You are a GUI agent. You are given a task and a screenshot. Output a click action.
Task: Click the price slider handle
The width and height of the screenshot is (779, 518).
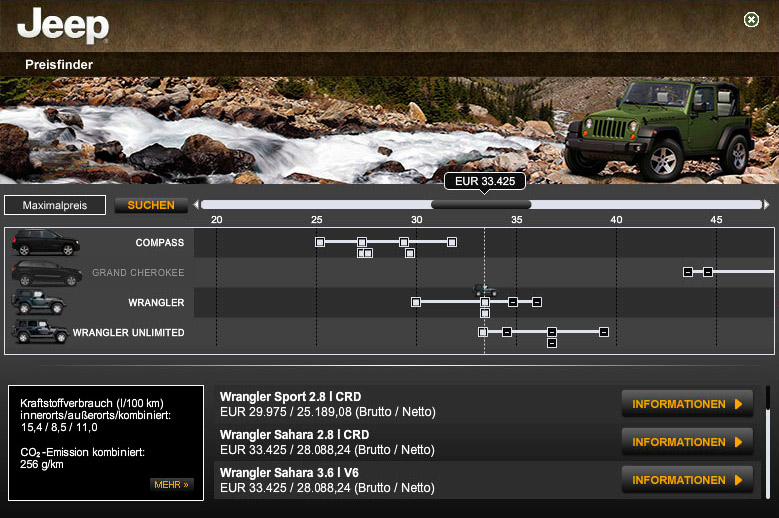pos(481,205)
